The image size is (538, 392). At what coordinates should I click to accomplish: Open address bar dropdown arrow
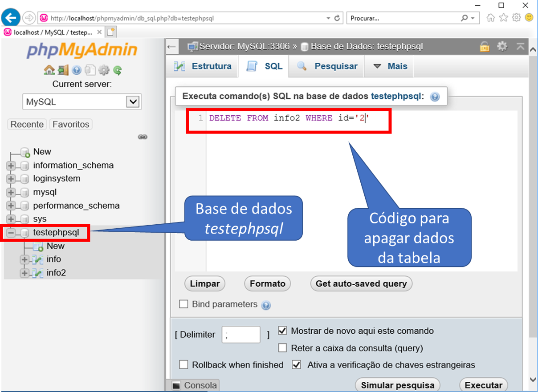coord(328,18)
